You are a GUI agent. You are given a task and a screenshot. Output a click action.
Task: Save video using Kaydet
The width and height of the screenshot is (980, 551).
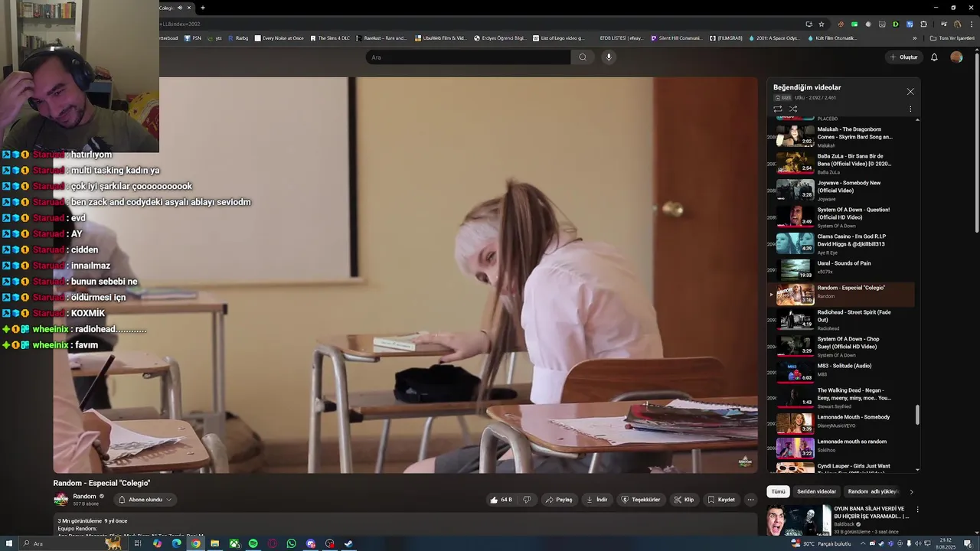tap(721, 500)
